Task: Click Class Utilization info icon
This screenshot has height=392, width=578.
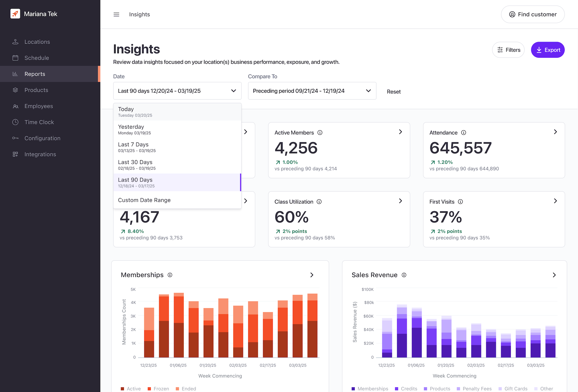Action: pyautogui.click(x=319, y=202)
